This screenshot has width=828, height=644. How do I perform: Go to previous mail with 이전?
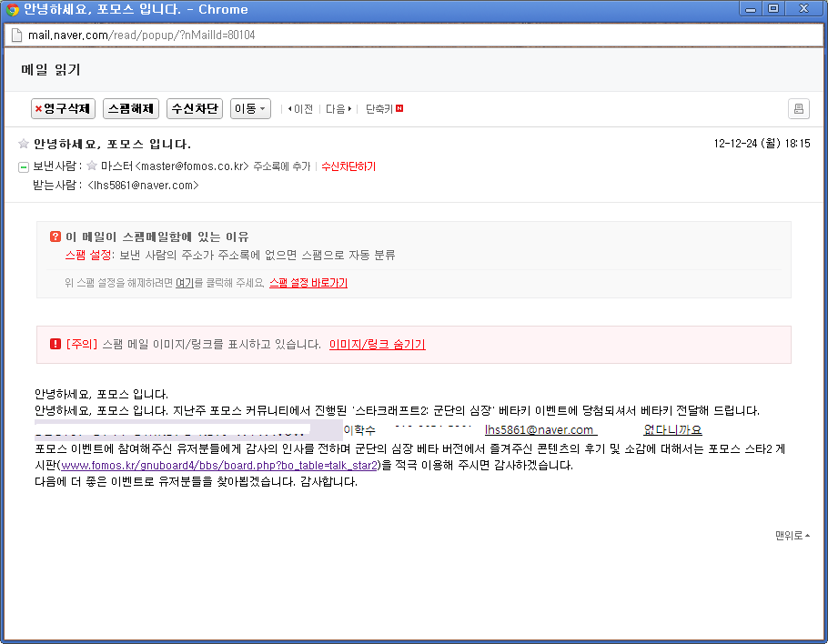(300, 109)
